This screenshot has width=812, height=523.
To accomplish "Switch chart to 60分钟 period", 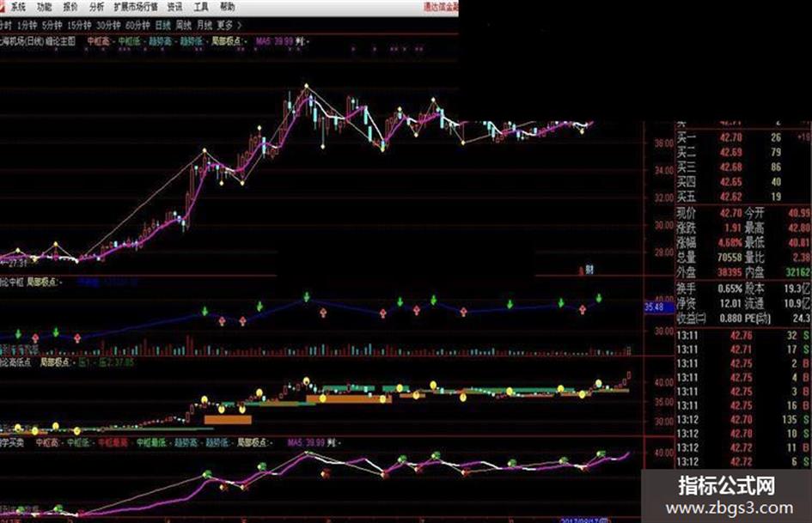I will point(137,25).
